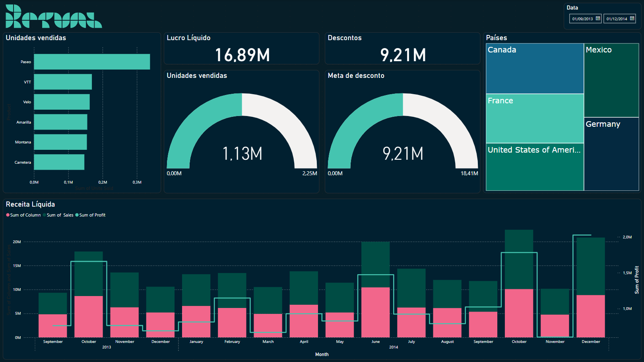Click the Lucro Líquido 16,89M card
The image size is (644, 362).
242,49
